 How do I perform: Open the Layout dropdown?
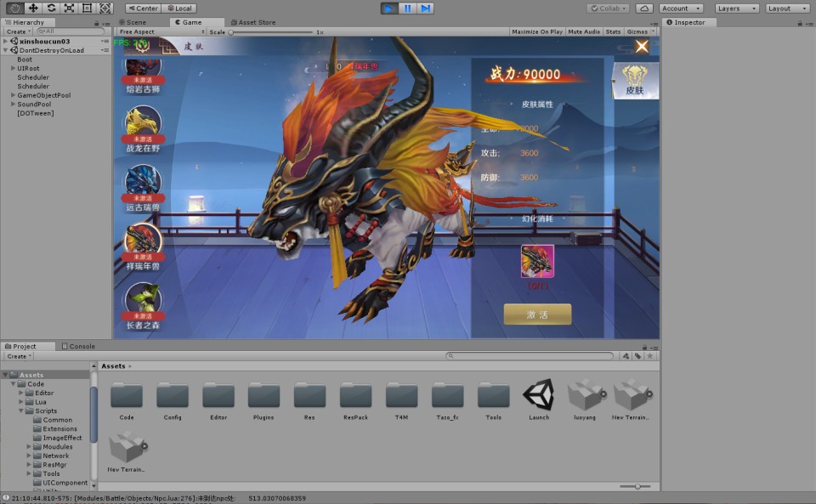click(x=787, y=8)
